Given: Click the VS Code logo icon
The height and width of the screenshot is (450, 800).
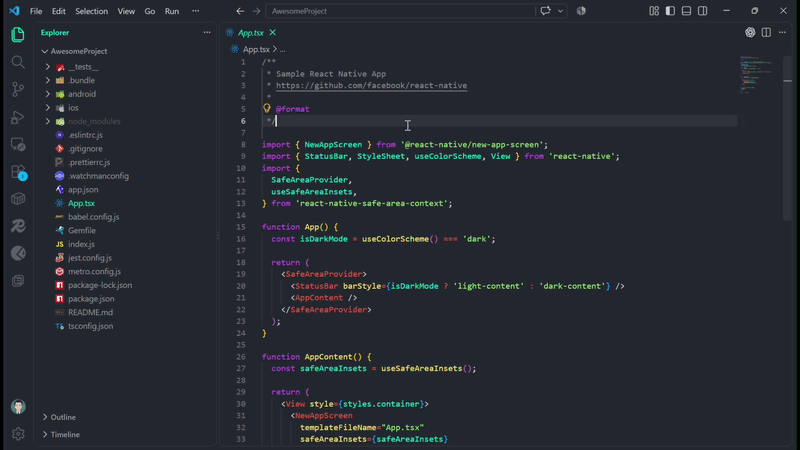Looking at the screenshot, I should pos(14,11).
